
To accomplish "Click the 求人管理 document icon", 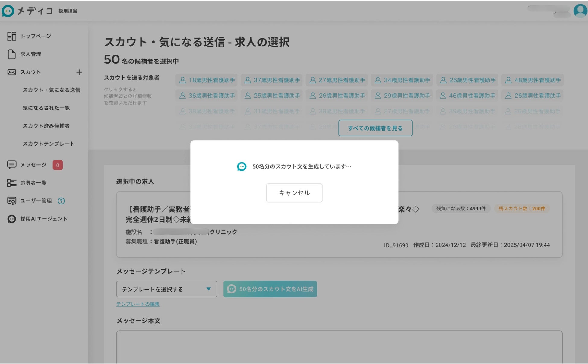I will click(11, 54).
